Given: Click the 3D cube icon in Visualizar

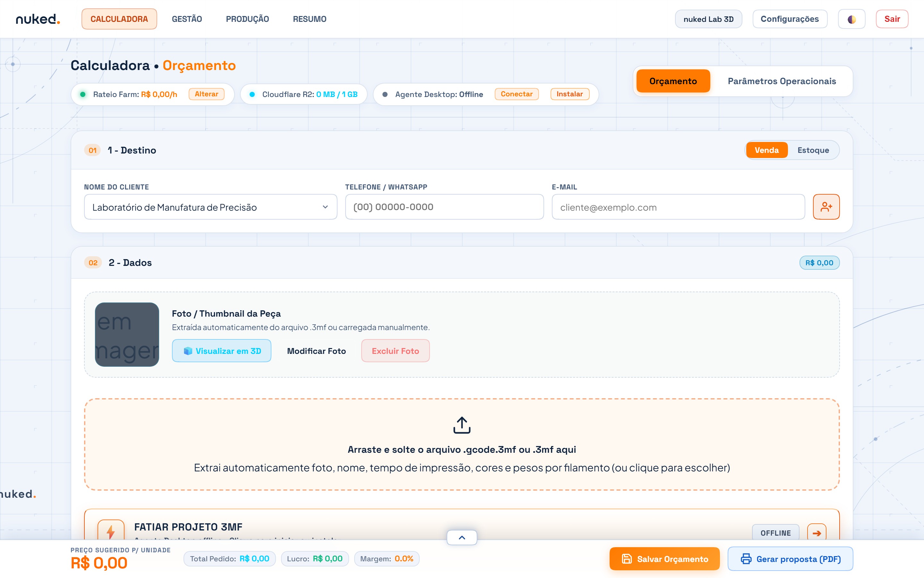Looking at the screenshot, I should point(188,351).
